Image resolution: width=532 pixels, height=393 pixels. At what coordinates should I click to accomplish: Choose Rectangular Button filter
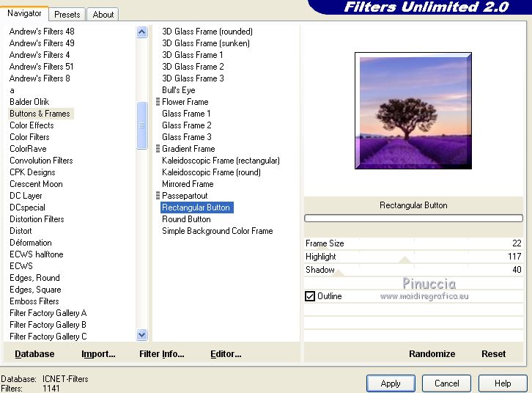click(x=197, y=207)
